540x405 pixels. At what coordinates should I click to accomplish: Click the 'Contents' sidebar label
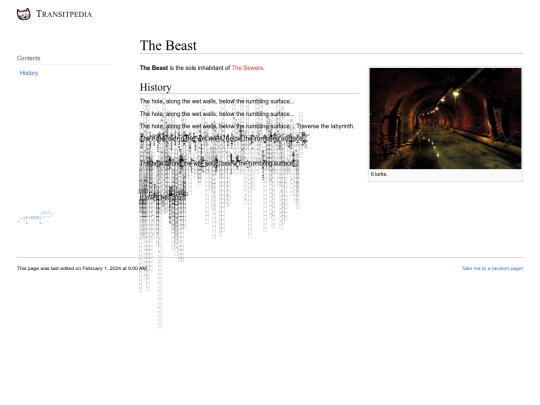pos(29,58)
